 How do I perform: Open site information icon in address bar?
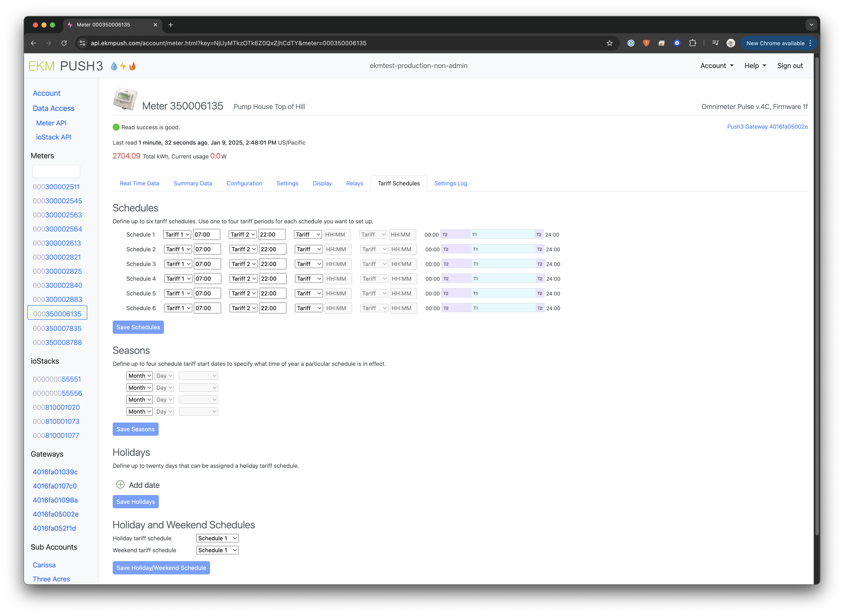pos(82,43)
